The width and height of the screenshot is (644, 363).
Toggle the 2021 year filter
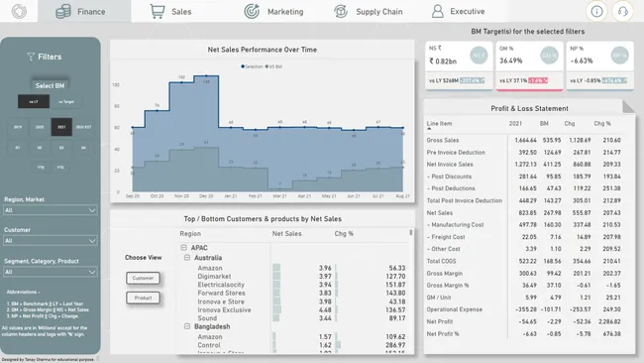pos(61,127)
